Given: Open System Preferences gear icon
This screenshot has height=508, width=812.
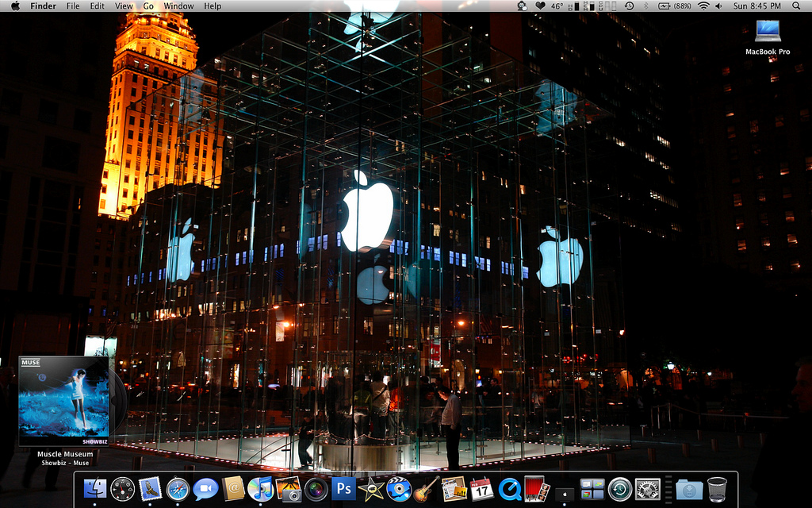Looking at the screenshot, I should coord(648,489).
